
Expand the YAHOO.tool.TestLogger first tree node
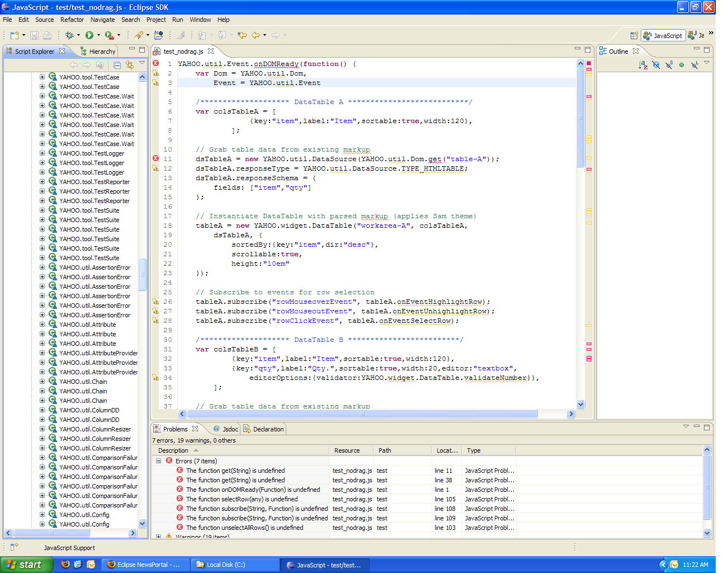point(42,153)
